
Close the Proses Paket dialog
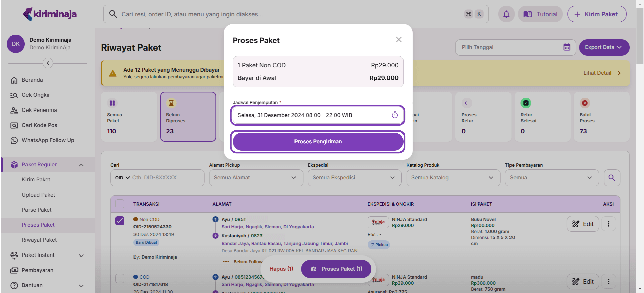click(399, 40)
